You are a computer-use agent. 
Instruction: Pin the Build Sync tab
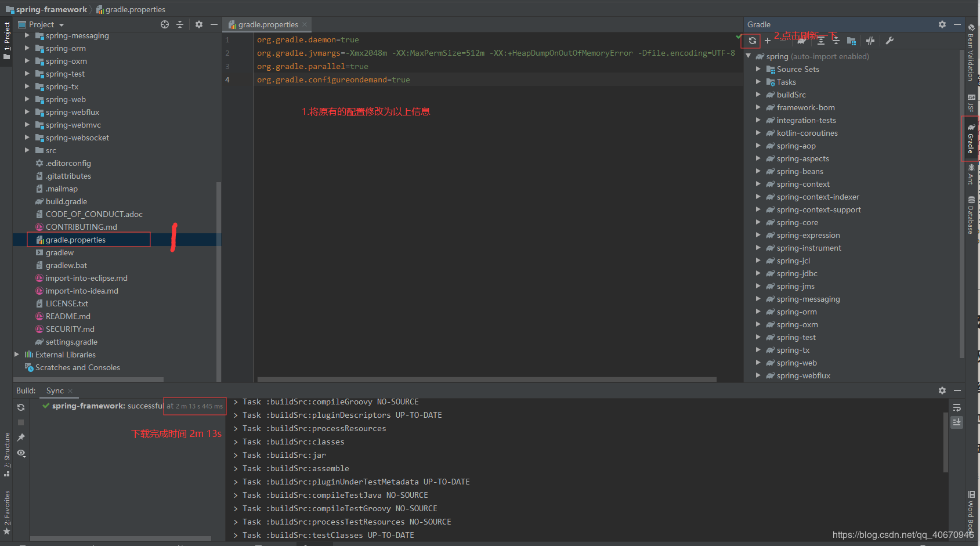click(21, 437)
